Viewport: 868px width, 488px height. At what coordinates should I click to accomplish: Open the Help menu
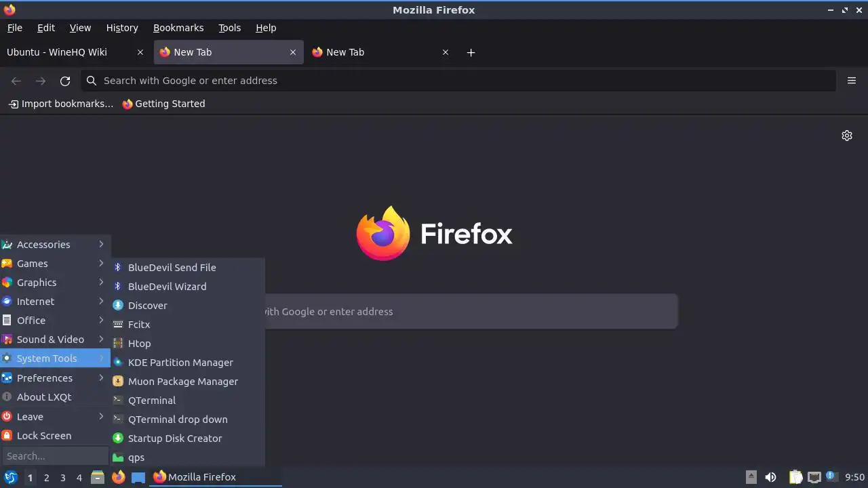(x=266, y=28)
